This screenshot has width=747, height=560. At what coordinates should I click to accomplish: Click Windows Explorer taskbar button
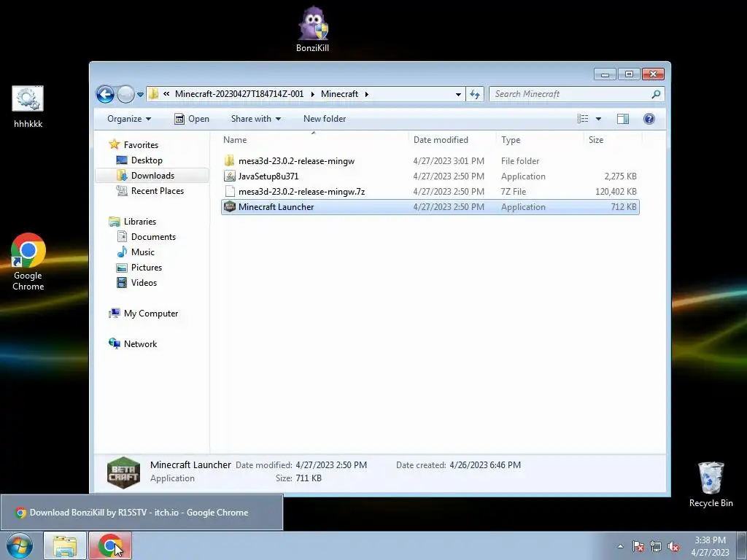click(x=65, y=545)
